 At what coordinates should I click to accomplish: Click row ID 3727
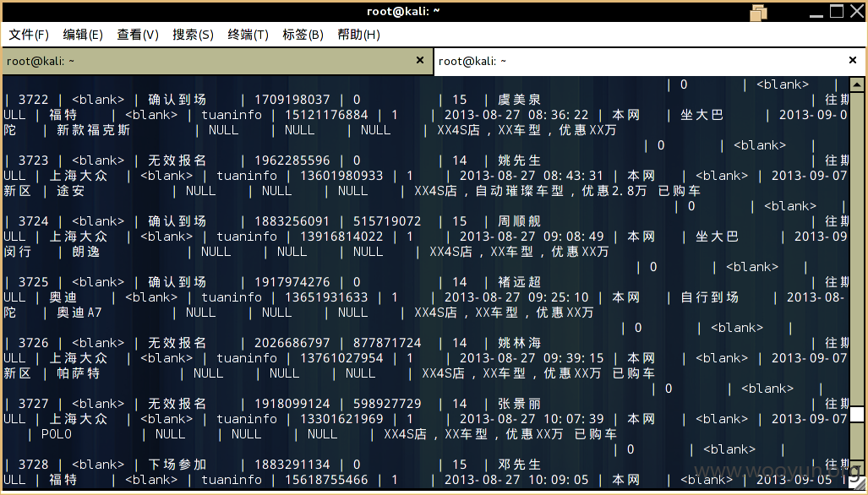coord(34,405)
